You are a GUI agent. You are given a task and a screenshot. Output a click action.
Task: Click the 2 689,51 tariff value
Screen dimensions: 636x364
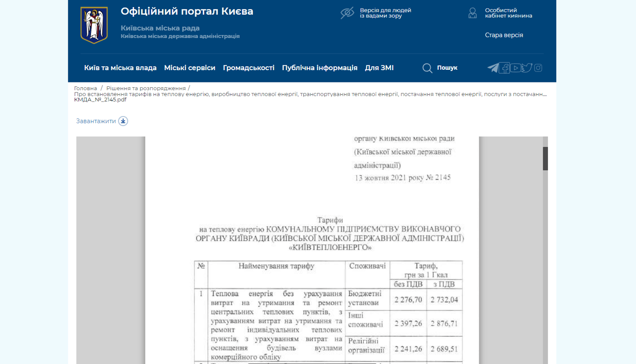444,349
